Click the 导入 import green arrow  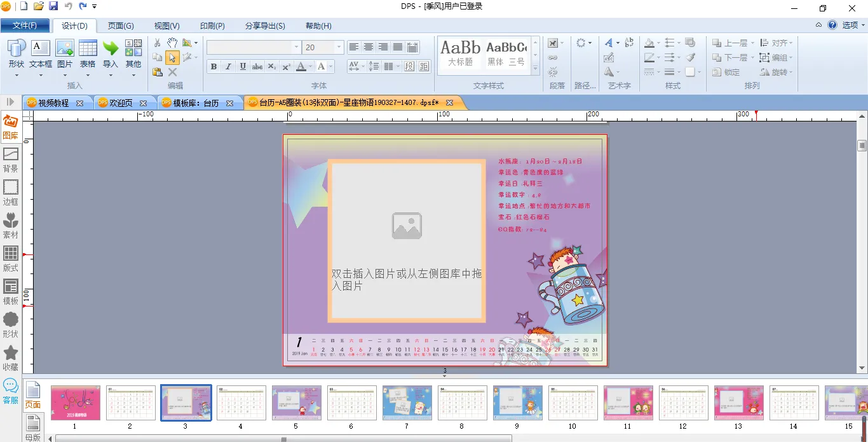tap(111, 55)
